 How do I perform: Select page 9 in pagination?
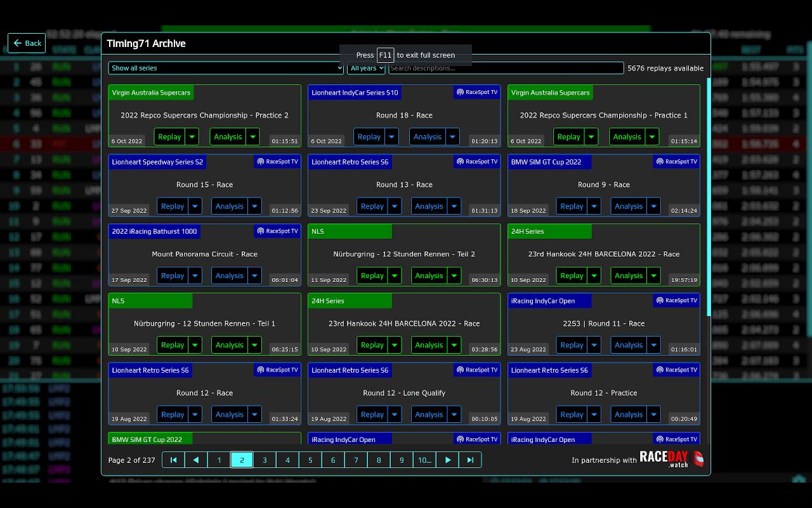click(402, 460)
